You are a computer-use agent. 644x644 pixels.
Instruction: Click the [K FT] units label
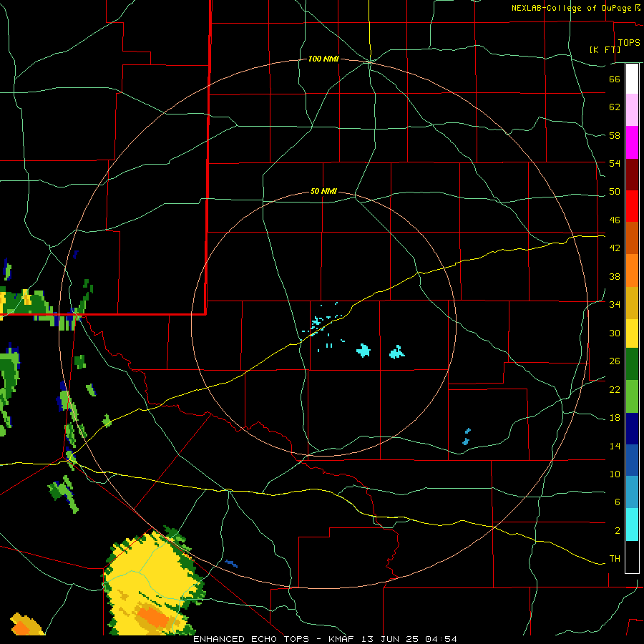pos(605,49)
